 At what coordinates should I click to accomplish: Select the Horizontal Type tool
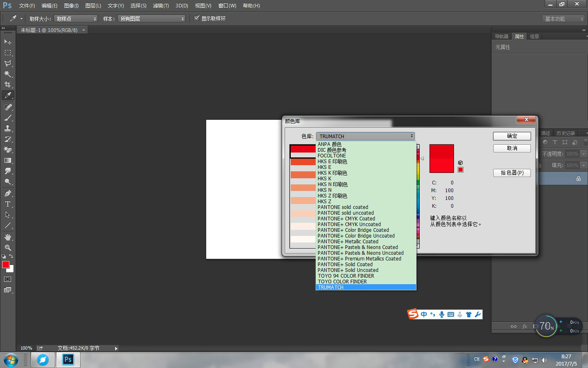click(8, 204)
